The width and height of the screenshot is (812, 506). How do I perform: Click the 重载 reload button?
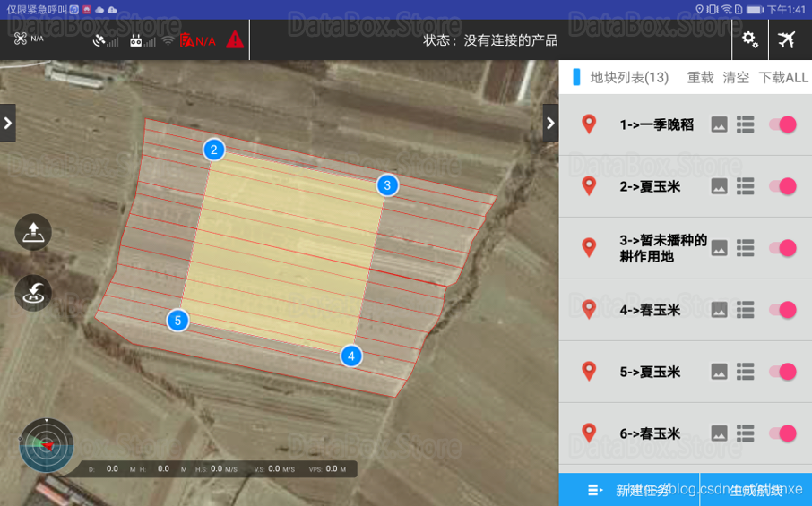tap(700, 78)
